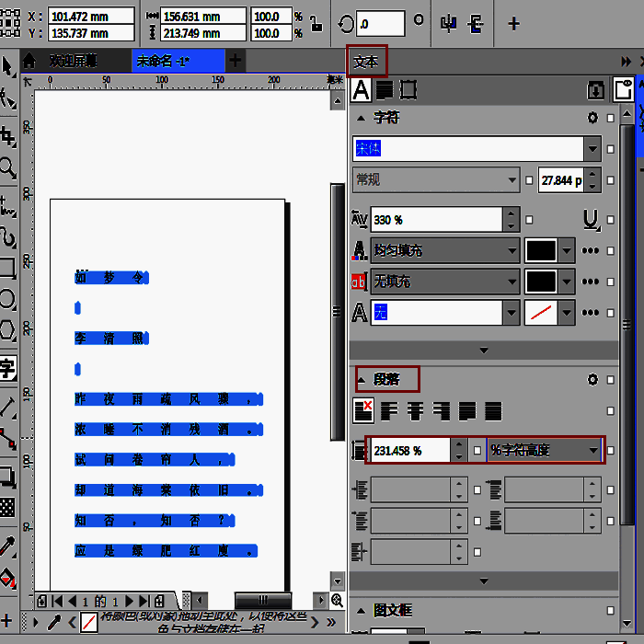The height and width of the screenshot is (644, 644).
Task: Select the Pick tool in the toolbox
Action: tap(8, 67)
